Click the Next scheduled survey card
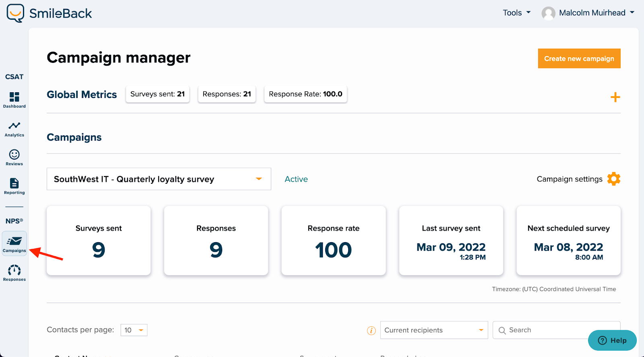Viewport: 644px width, 357px height. coord(569,241)
